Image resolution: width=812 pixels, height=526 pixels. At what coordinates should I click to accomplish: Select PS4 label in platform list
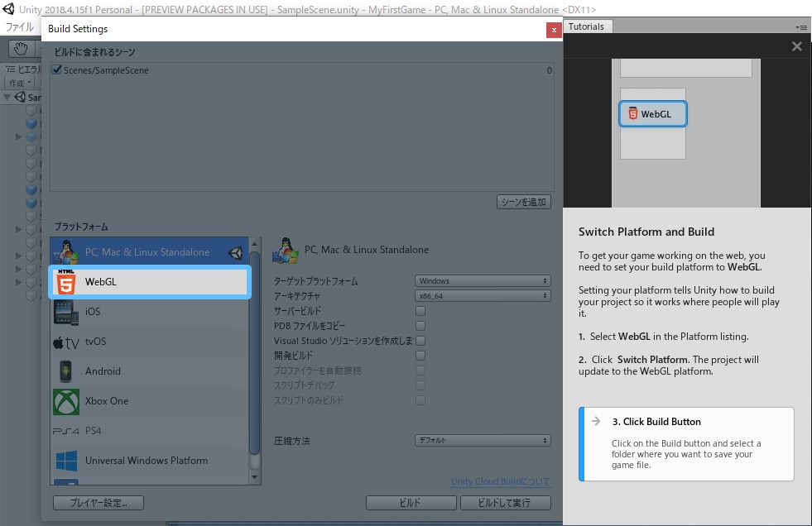[94, 431]
